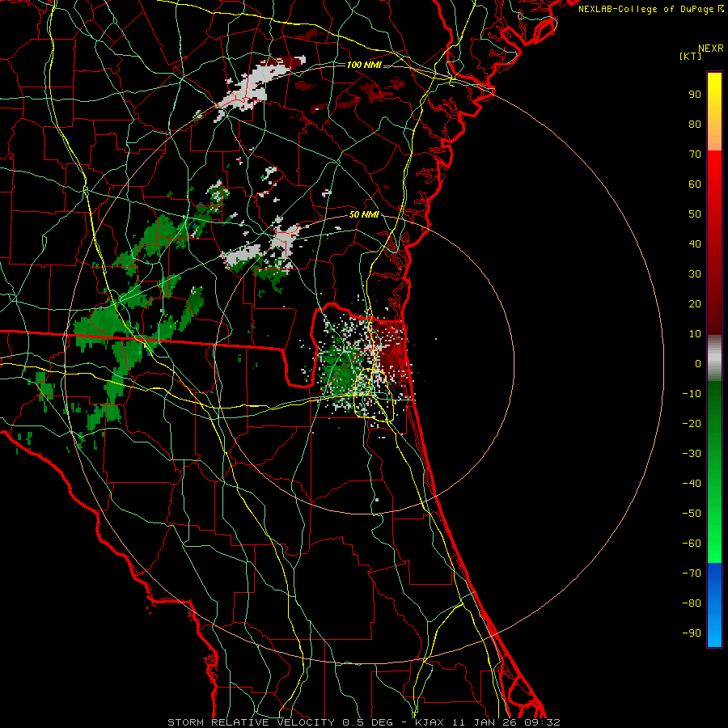Select the -20 value on the velocity scale
The height and width of the screenshot is (728, 728).
pos(692,423)
